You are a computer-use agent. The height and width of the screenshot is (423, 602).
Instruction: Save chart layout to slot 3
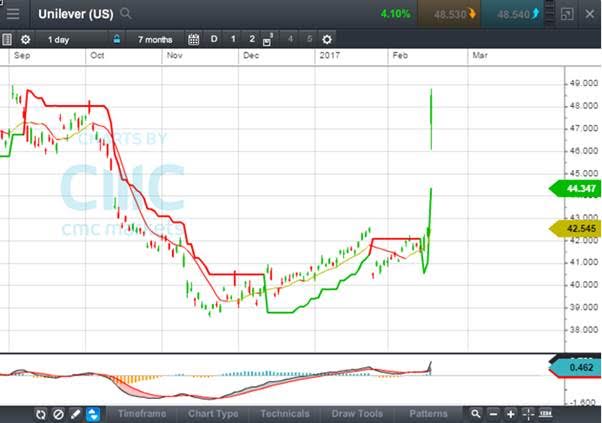(x=268, y=39)
